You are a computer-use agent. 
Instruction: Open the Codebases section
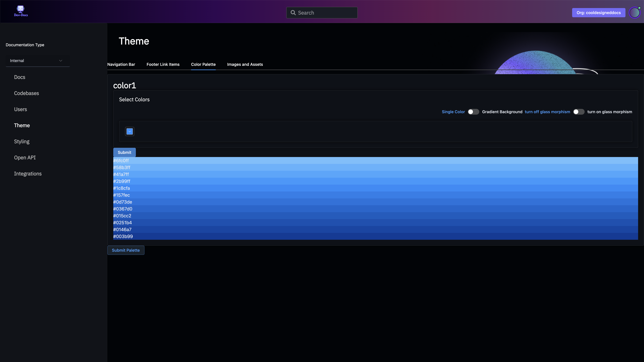[x=26, y=93]
